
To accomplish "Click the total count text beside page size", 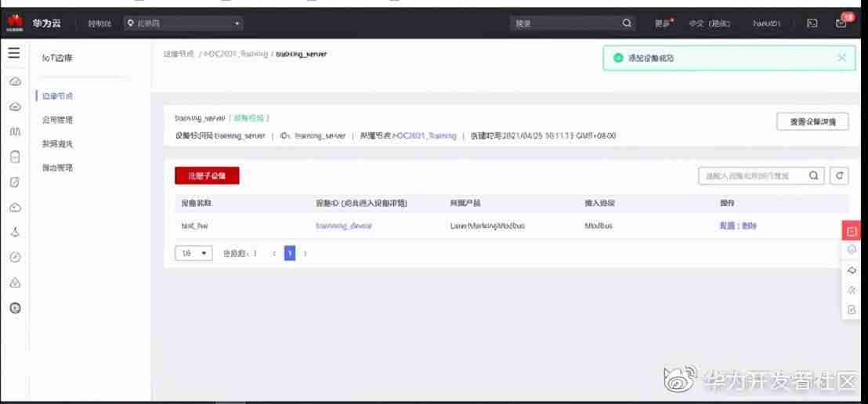I will [x=240, y=254].
